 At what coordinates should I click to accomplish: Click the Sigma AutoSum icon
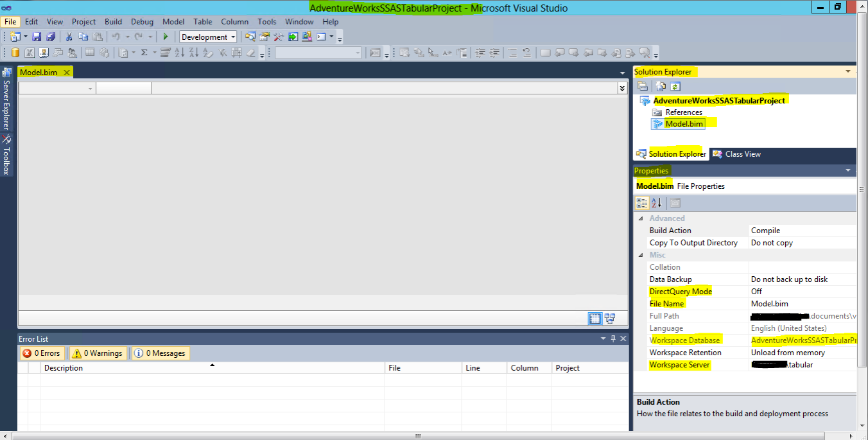(144, 53)
